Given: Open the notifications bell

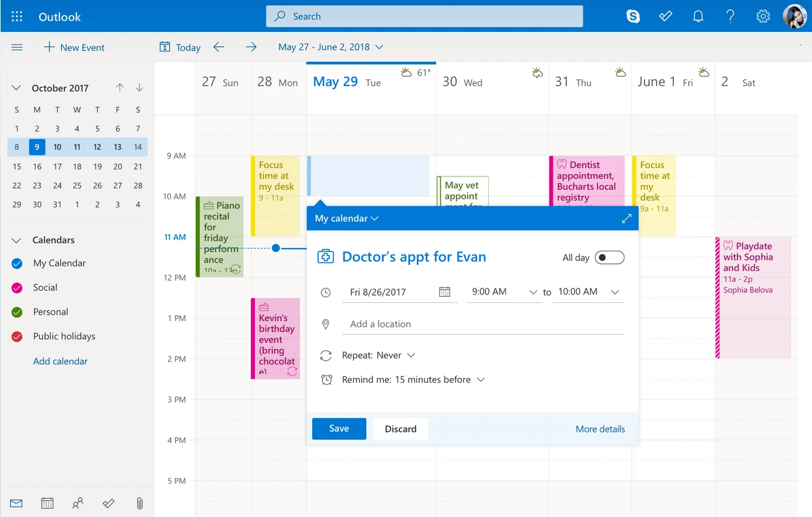Looking at the screenshot, I should 698,16.
